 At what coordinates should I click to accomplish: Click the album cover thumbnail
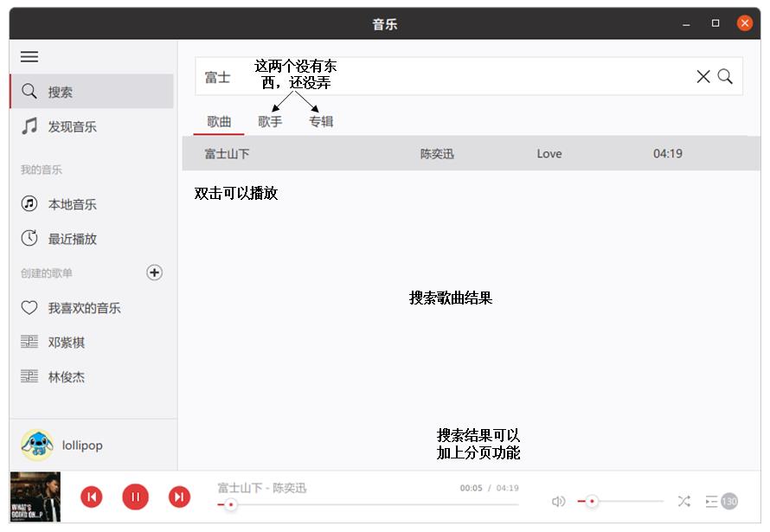pyautogui.click(x=35, y=497)
